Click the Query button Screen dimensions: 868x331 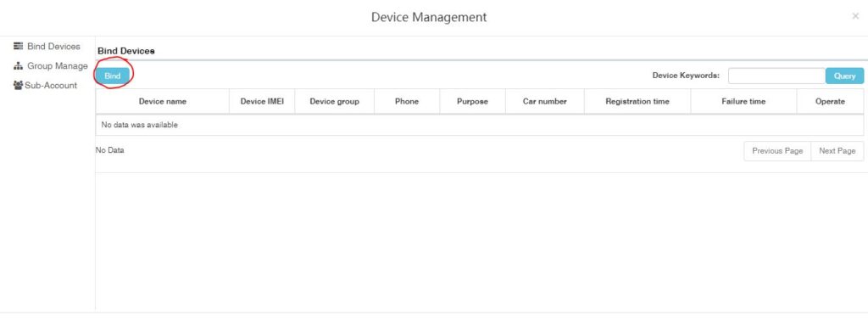tap(844, 76)
